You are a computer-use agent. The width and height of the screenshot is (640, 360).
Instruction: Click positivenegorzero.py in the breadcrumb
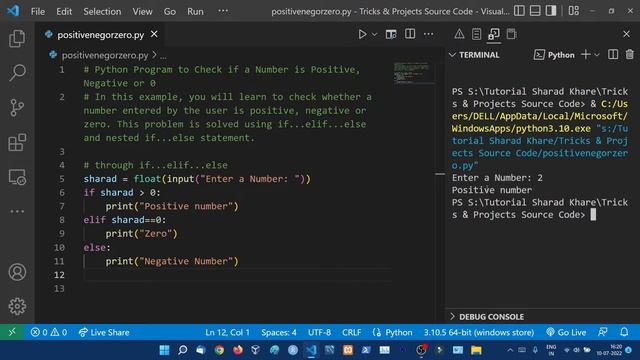click(105, 55)
